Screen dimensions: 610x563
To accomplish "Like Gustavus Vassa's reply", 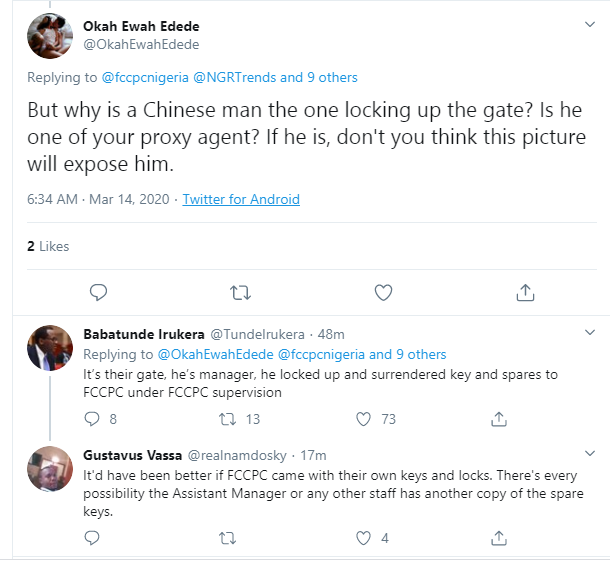I will 364,538.
